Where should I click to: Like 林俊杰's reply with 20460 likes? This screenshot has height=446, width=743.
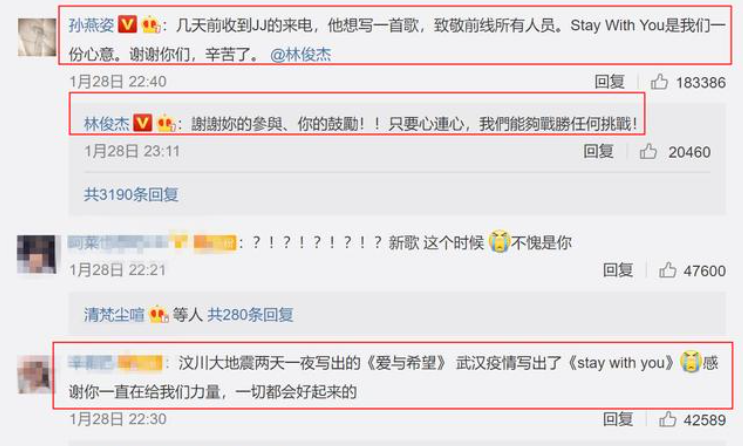pos(648,151)
